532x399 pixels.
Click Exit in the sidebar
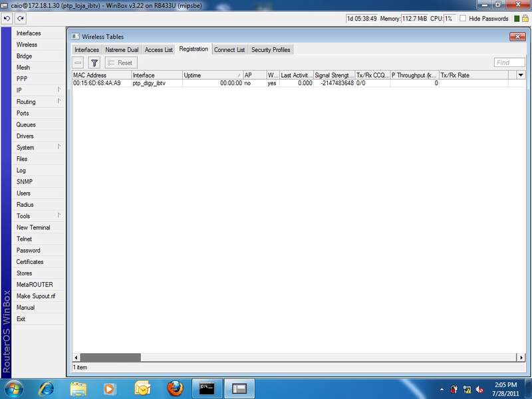(x=21, y=319)
